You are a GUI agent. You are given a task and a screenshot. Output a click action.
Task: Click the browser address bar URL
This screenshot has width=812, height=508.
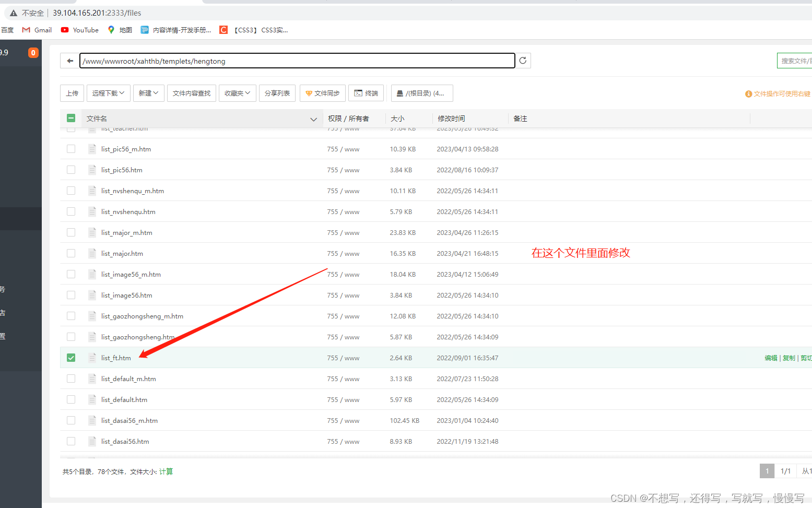(97, 13)
